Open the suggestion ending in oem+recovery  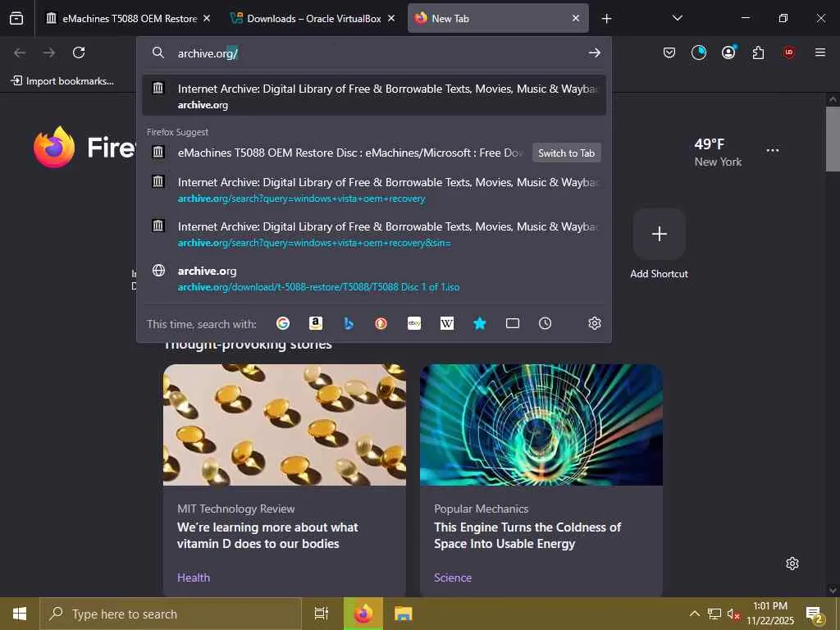pyautogui.click(x=374, y=189)
